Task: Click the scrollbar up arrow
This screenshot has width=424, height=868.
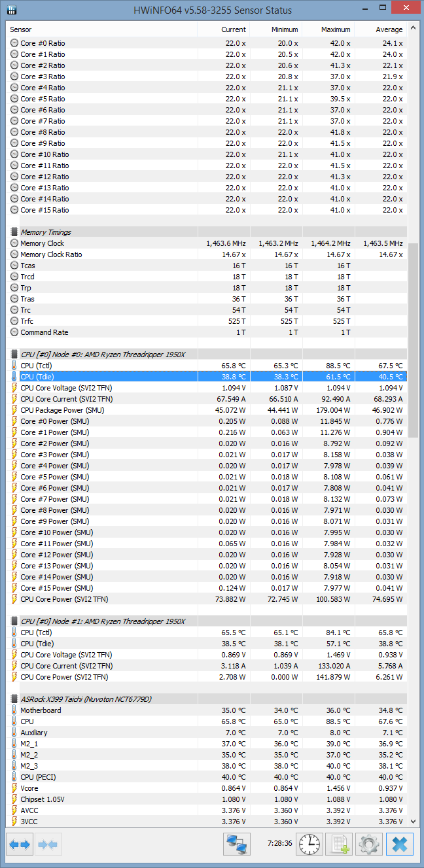Action: point(413,29)
